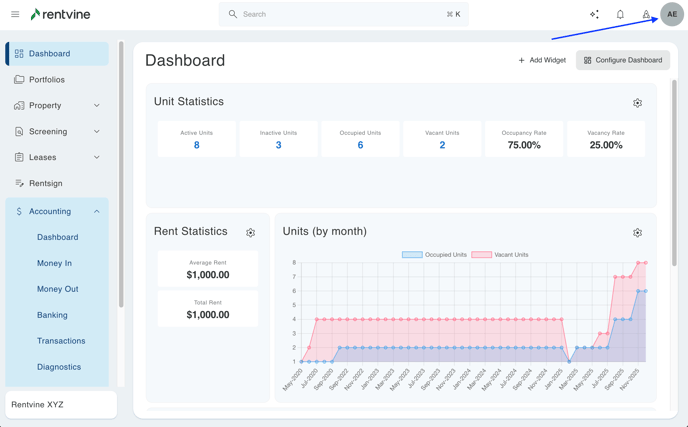
Task: Click the Rentvine logo
Action: 64,15
